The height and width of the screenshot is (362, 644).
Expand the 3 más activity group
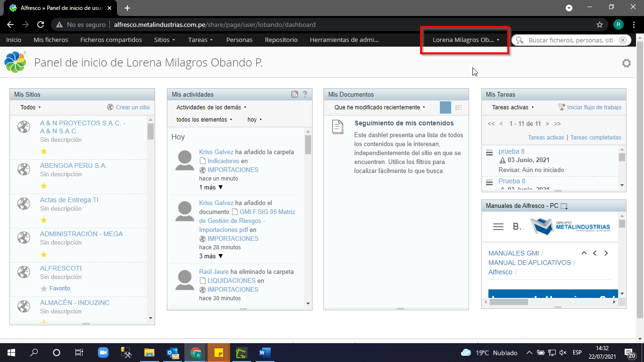tap(211, 256)
